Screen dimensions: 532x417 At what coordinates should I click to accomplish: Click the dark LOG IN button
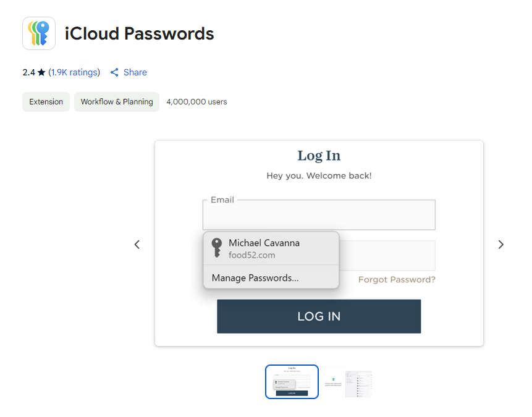(x=319, y=316)
